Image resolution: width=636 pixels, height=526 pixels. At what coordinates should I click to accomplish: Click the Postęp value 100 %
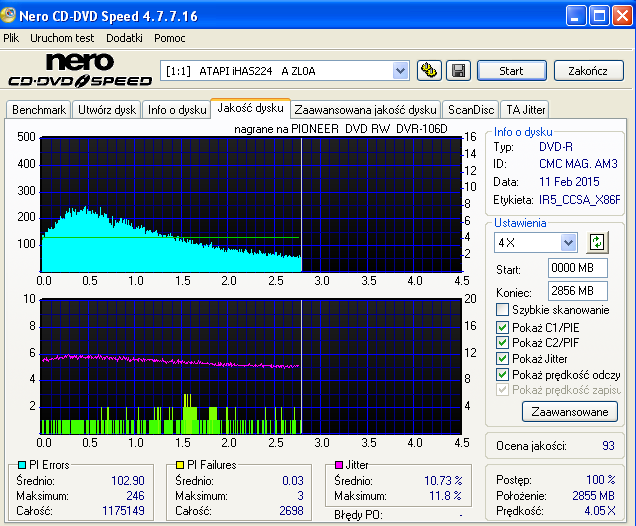coord(601,480)
